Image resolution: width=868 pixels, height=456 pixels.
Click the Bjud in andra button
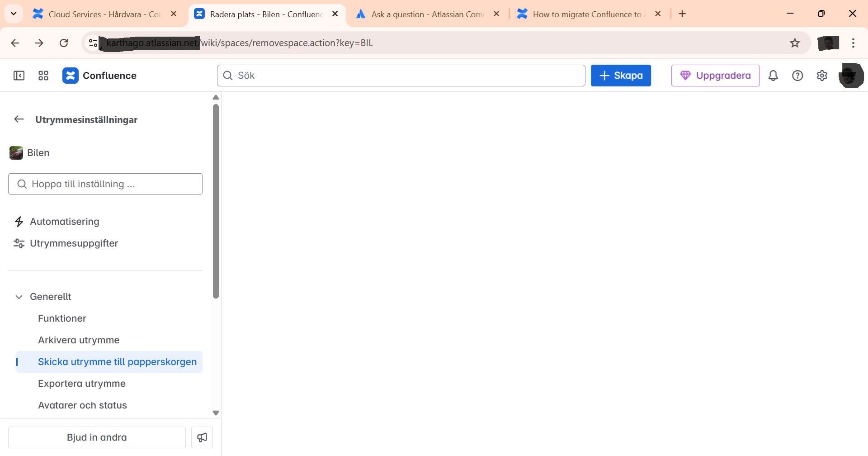tap(97, 437)
